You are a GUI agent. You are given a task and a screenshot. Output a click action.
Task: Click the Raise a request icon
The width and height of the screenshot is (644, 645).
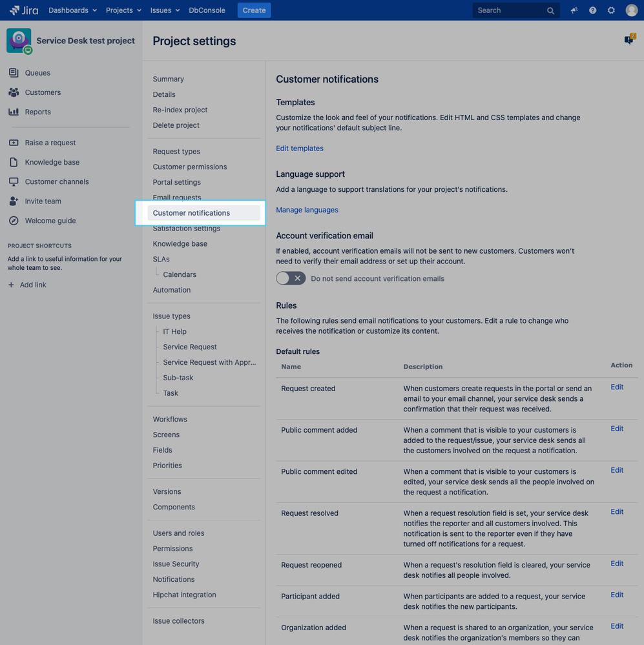[14, 142]
